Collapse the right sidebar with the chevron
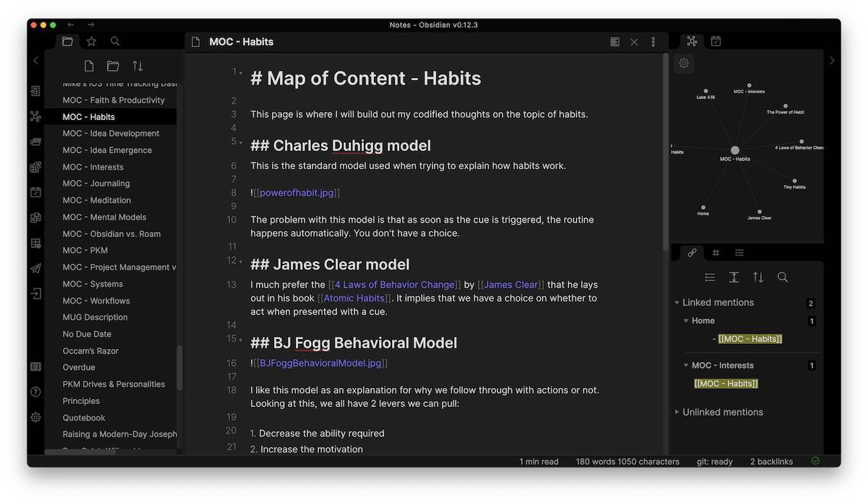This screenshot has width=868, height=503. pos(832,61)
